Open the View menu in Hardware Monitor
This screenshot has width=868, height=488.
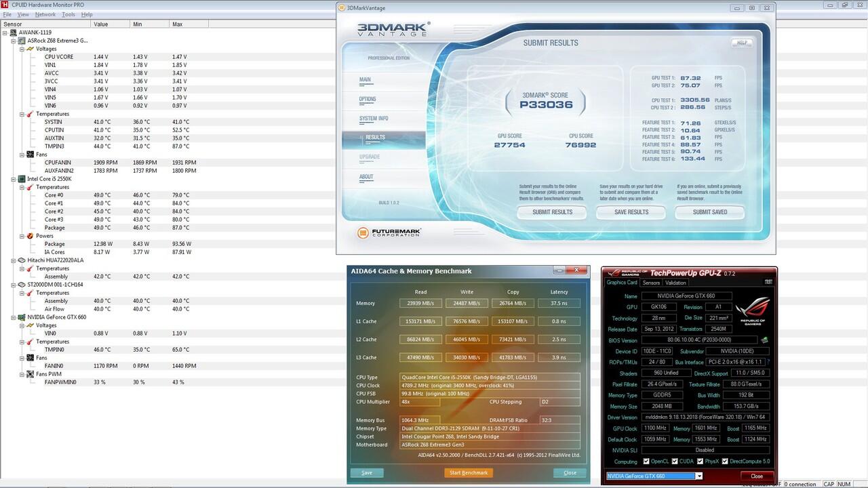pos(23,14)
